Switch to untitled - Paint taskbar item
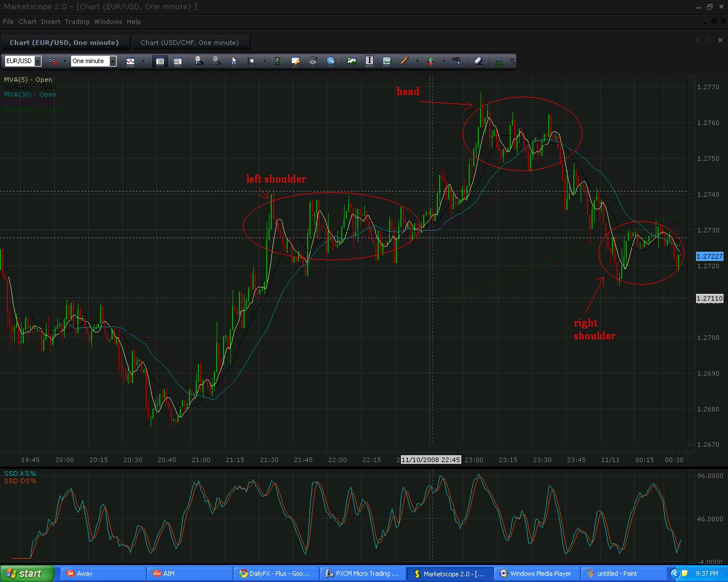The height and width of the screenshot is (582, 728). [x=623, y=573]
